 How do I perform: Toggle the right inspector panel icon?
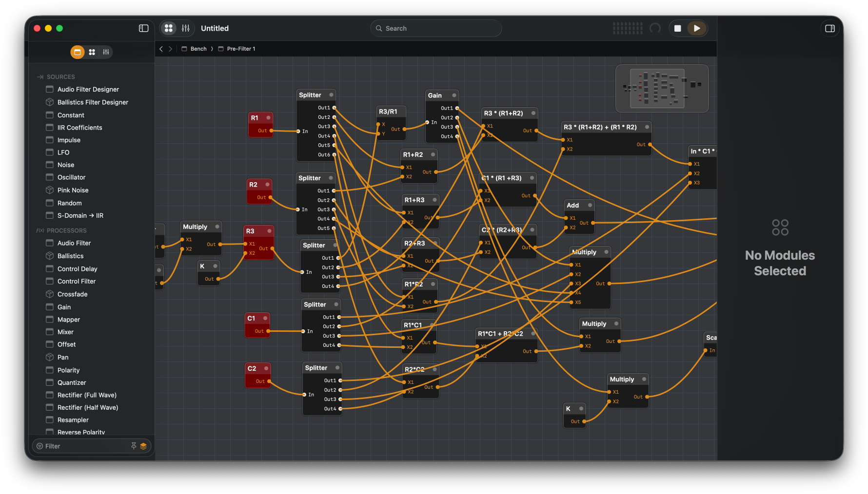tap(829, 28)
